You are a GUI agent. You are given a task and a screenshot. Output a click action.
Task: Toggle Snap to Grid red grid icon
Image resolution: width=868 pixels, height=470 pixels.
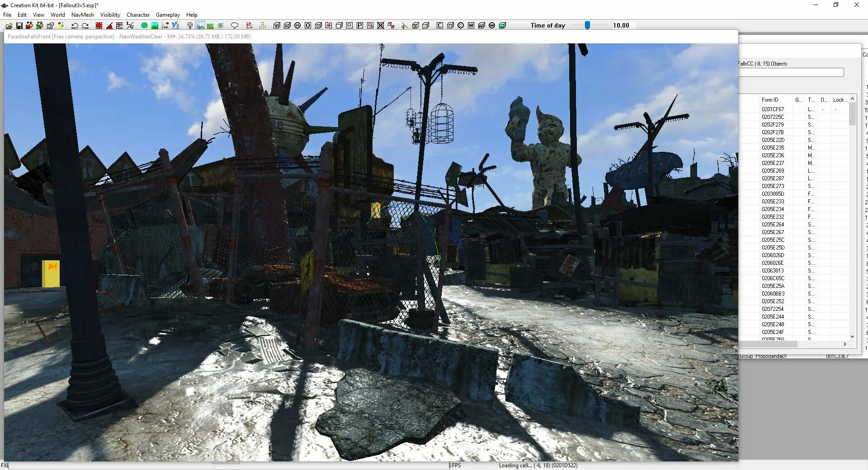99,26
